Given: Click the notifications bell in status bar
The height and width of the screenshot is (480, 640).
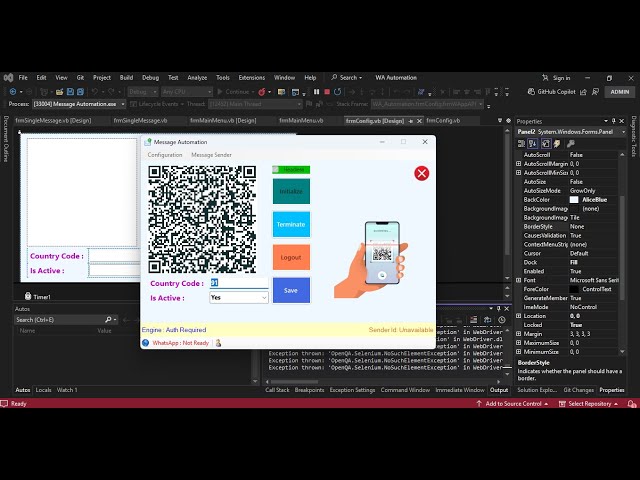Looking at the screenshot, I should [631, 404].
